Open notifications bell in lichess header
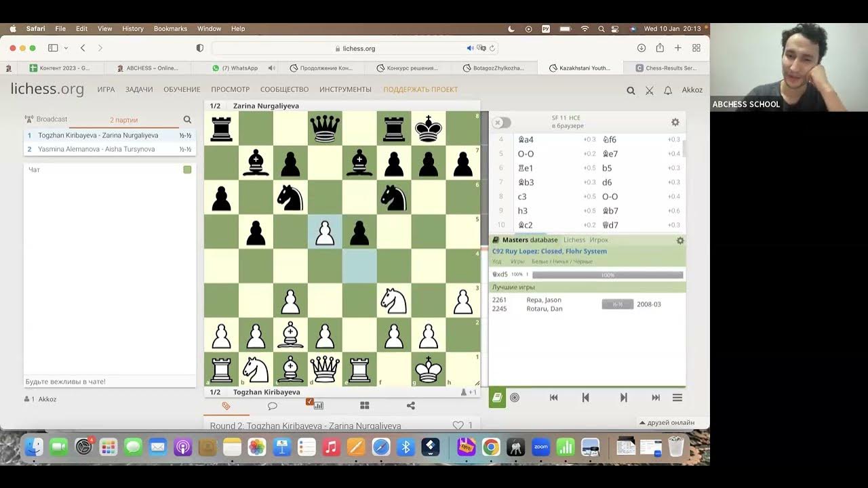 (668, 90)
